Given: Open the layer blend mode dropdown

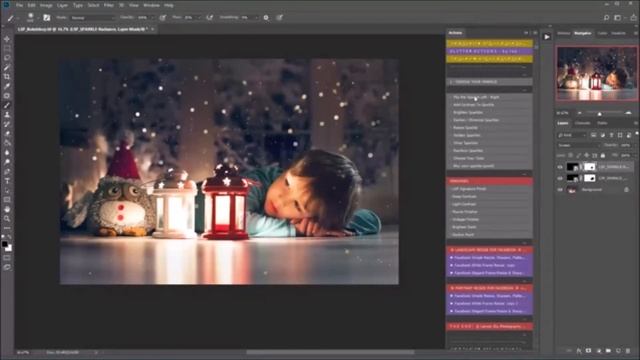Looking at the screenshot, I should point(578,145).
